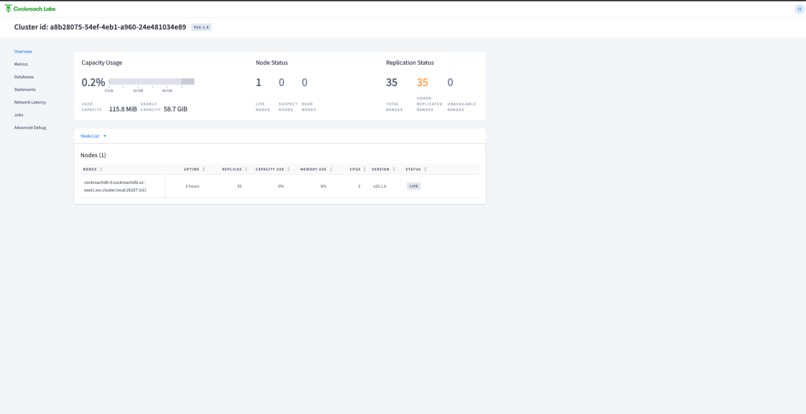
Task: Click the Cockroach Labs logo
Action: pos(30,9)
